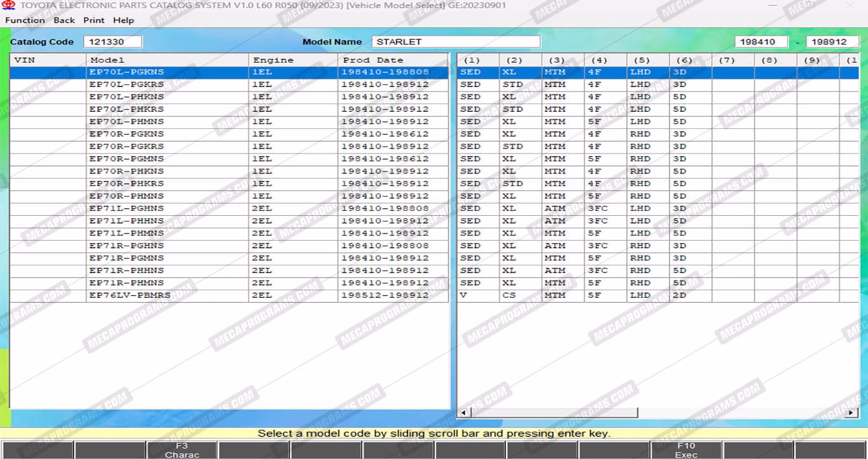Open the Back menu
The image size is (868, 459).
[x=64, y=20]
